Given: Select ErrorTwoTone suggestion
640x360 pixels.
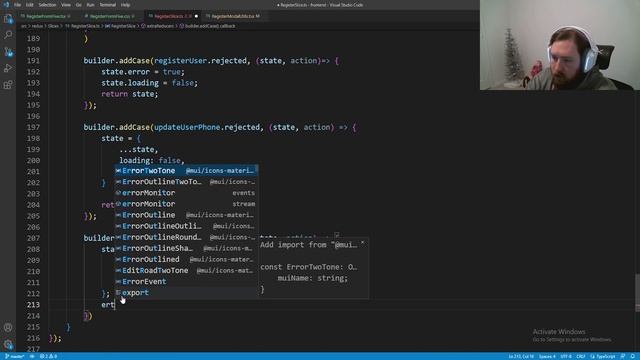Looking at the screenshot, I should (x=186, y=171).
